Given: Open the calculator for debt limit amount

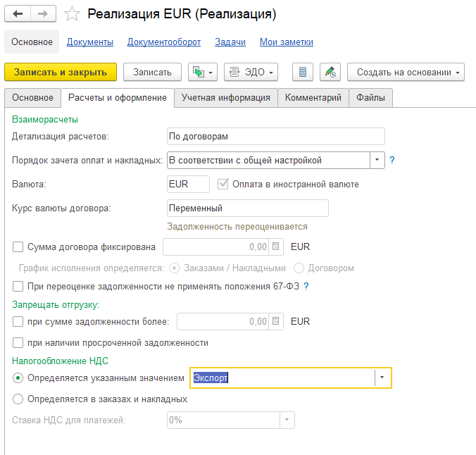Looking at the screenshot, I should [275, 321].
